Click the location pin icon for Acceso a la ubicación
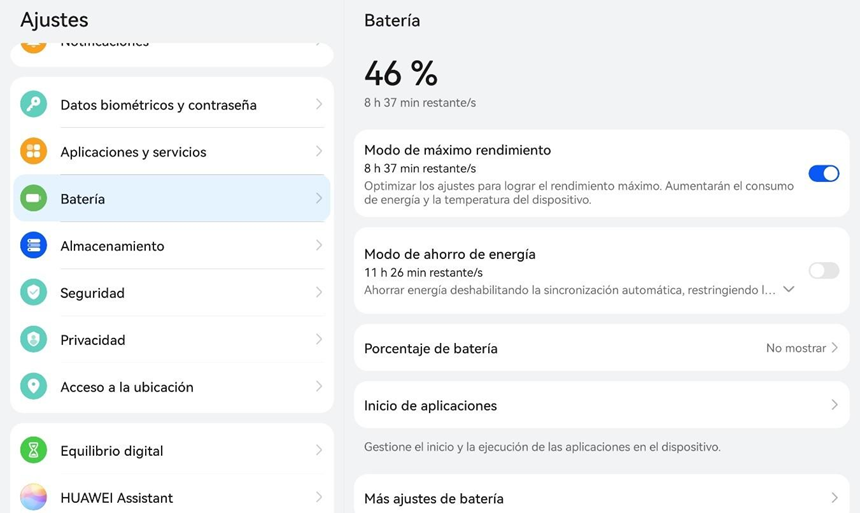The width and height of the screenshot is (860, 513). [x=33, y=386]
